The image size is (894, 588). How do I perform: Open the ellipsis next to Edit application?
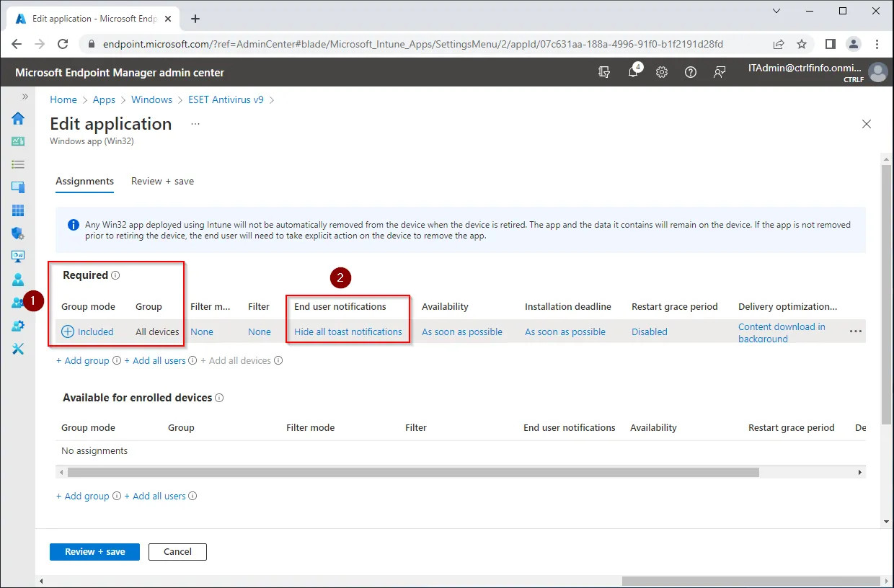[195, 124]
